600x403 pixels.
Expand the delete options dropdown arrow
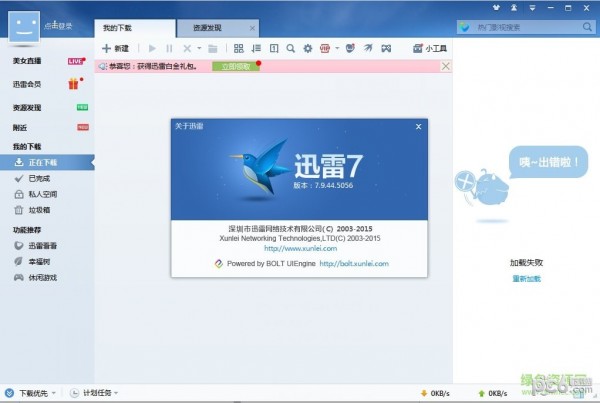[x=199, y=48]
